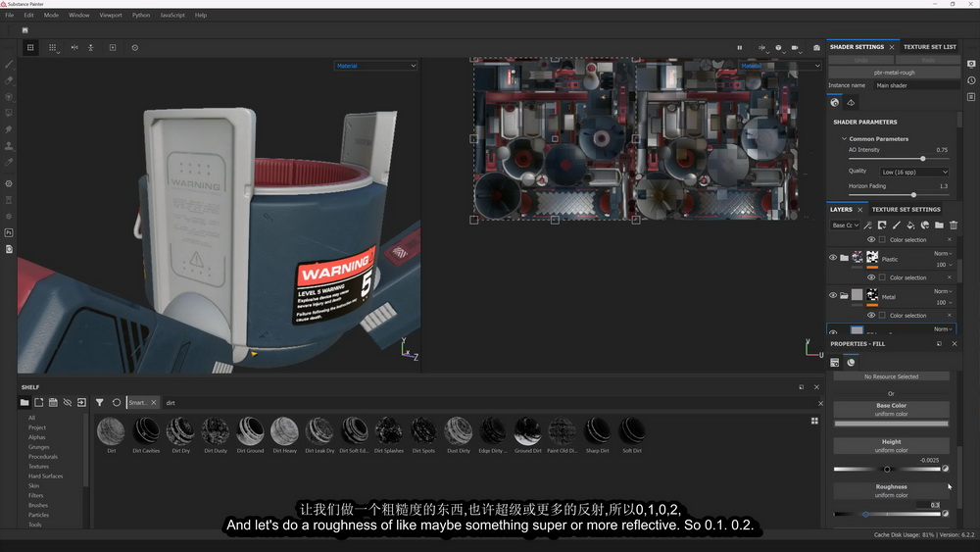The width and height of the screenshot is (980, 552).
Task: Check the box beside Metal's Color selection
Action: click(x=882, y=315)
